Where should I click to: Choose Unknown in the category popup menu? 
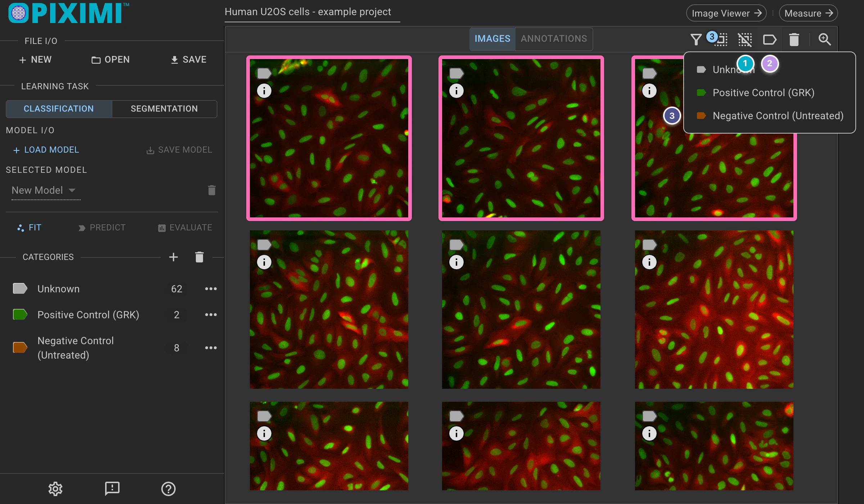(x=770, y=69)
